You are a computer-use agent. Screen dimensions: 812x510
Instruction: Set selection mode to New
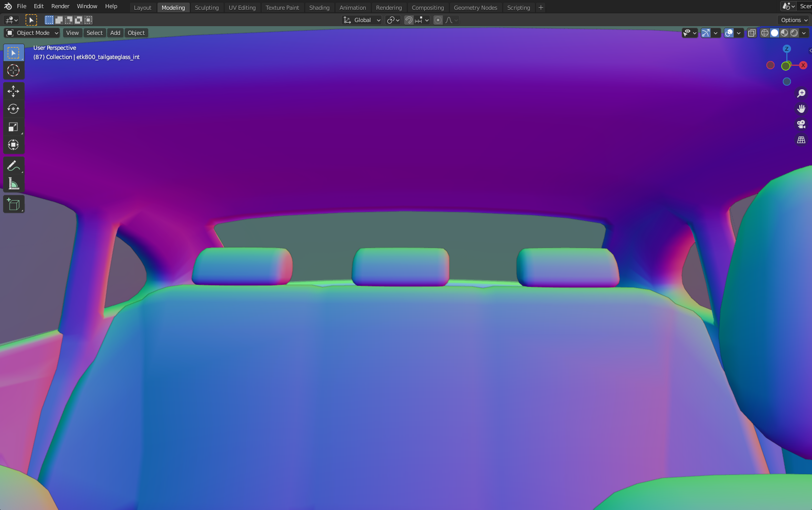tap(49, 20)
